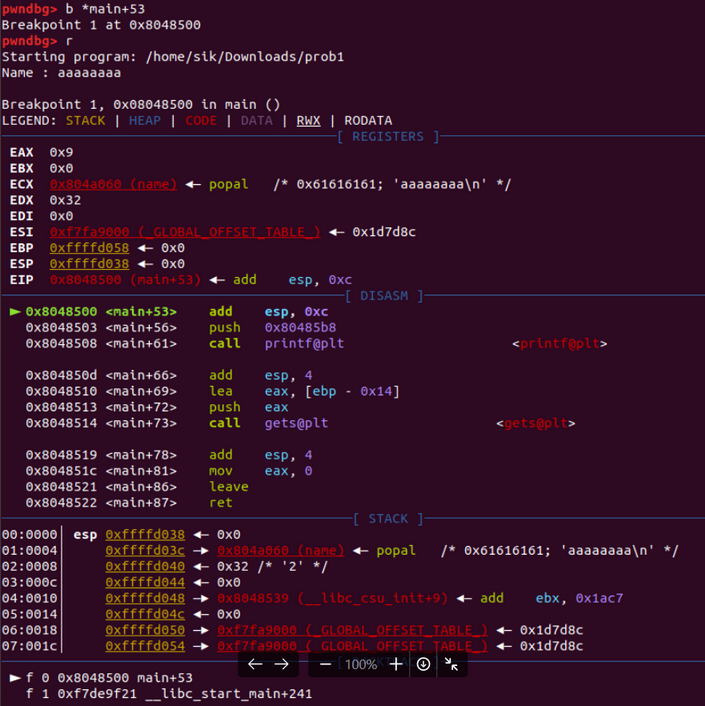Click 0x8048539 (__libc_csu_init+9) stack value

pyautogui.click(x=332, y=598)
